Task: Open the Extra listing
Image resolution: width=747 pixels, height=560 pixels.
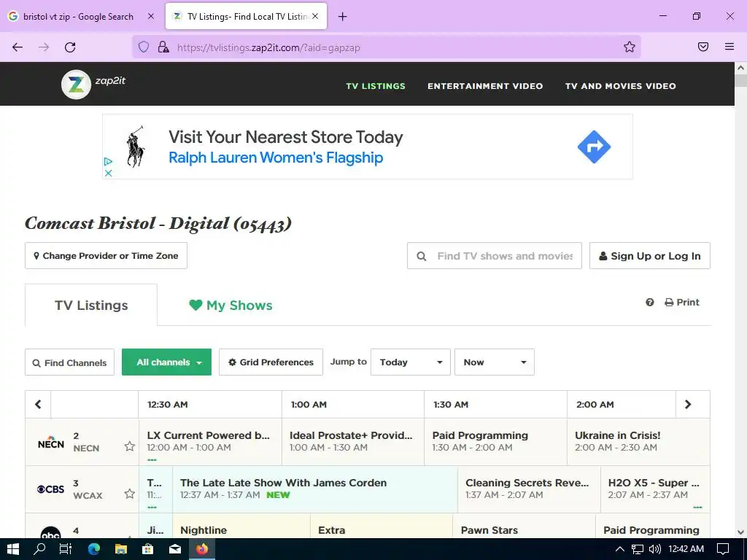Action: tap(381, 526)
